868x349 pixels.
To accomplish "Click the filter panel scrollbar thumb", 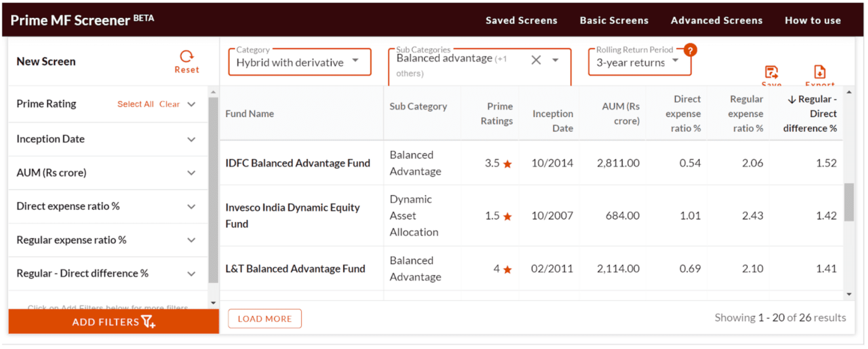I will [x=214, y=190].
